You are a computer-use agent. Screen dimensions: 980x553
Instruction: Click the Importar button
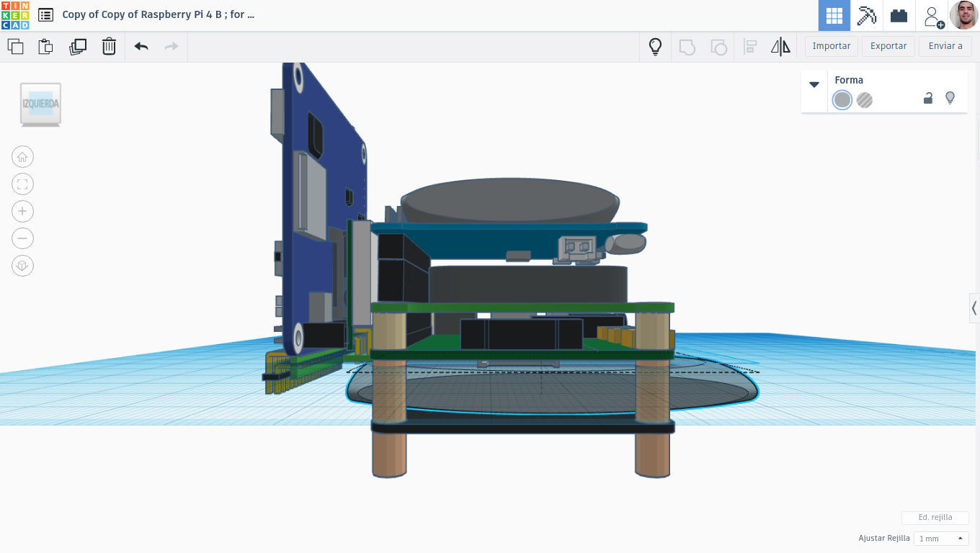(x=832, y=46)
